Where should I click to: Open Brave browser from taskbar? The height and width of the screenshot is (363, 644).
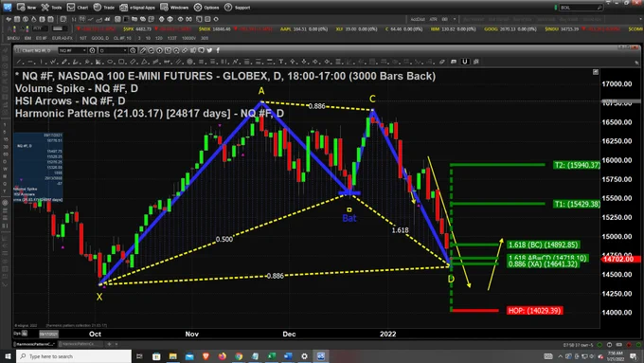pyautogui.click(x=206, y=356)
